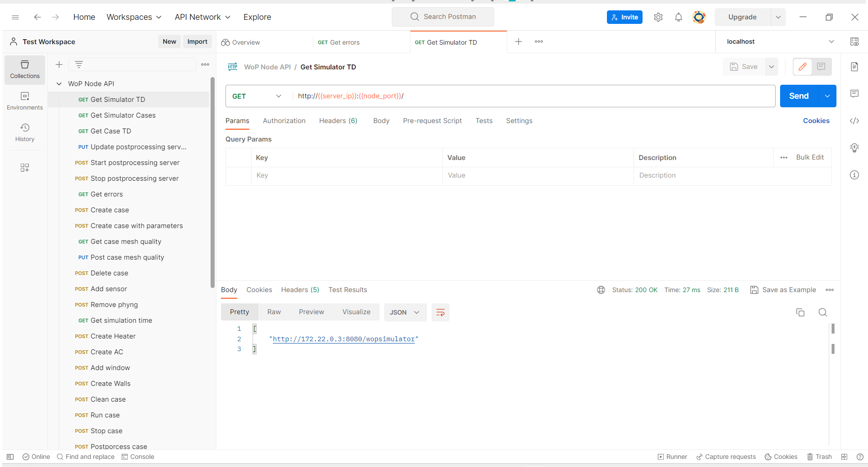The width and height of the screenshot is (868, 467).
Task: Toggle the sidebar from status bar
Action: coord(10,457)
